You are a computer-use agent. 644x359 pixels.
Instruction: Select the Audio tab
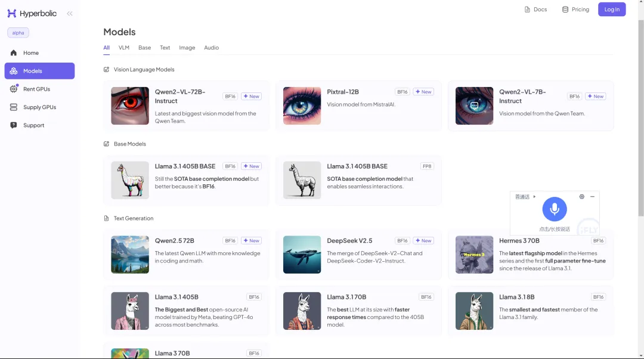(x=212, y=48)
